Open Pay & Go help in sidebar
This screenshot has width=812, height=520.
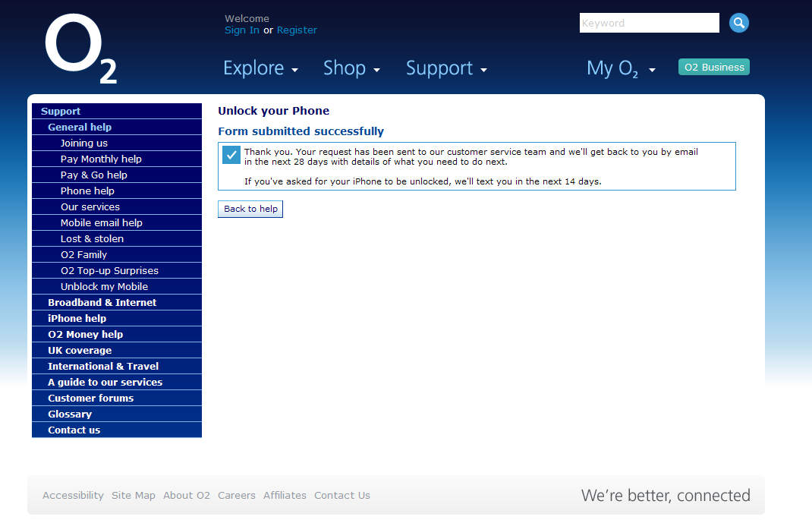[117, 175]
